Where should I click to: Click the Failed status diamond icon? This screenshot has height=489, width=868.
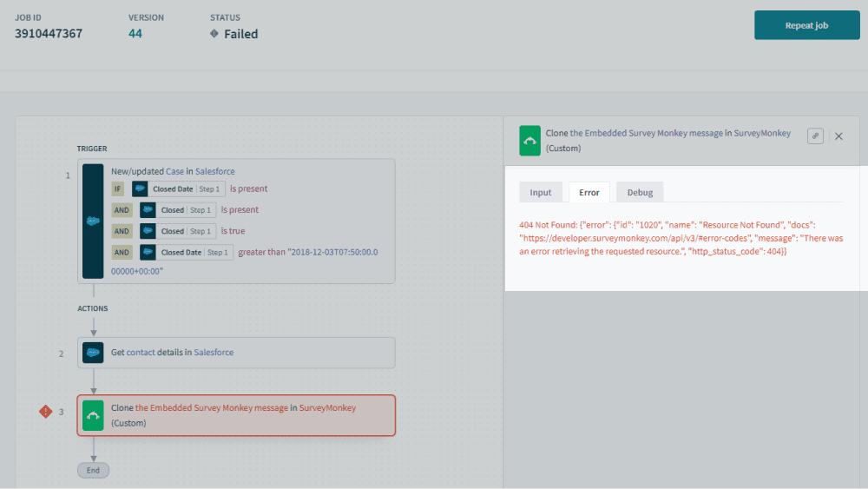click(x=214, y=33)
